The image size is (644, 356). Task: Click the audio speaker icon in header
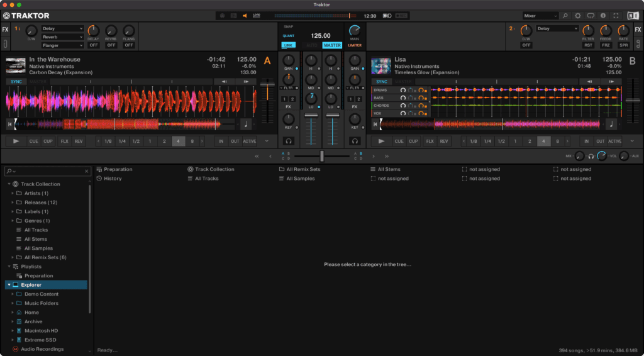245,16
